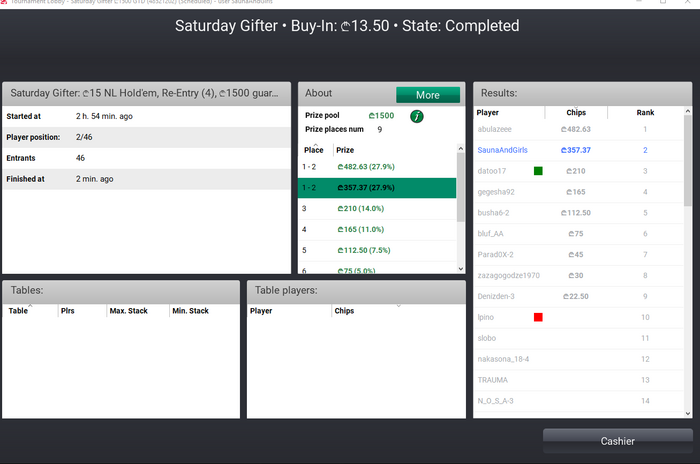The height and width of the screenshot is (464, 700).
Task: Select player datoo17 in results
Action: [x=579, y=171]
